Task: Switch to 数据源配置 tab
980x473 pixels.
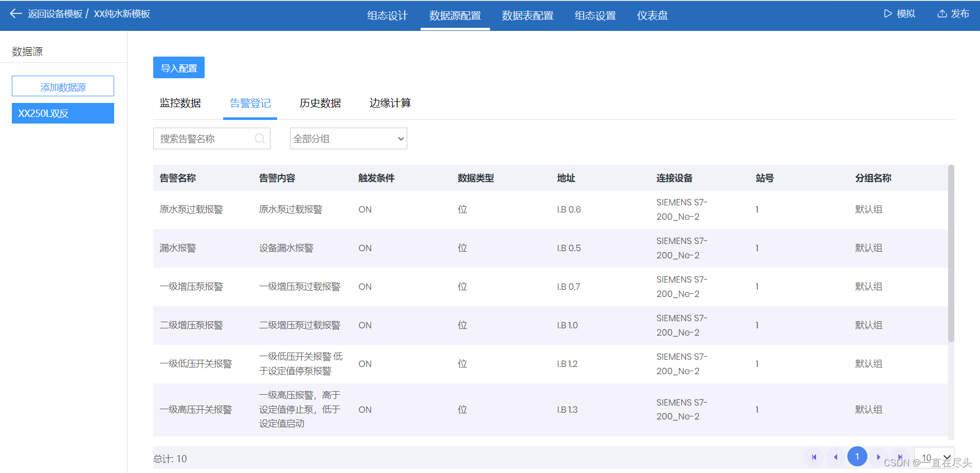Action: [455, 15]
